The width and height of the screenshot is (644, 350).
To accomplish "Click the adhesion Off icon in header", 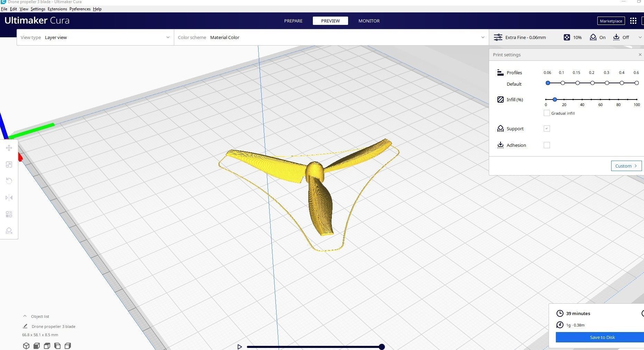I will point(616,37).
